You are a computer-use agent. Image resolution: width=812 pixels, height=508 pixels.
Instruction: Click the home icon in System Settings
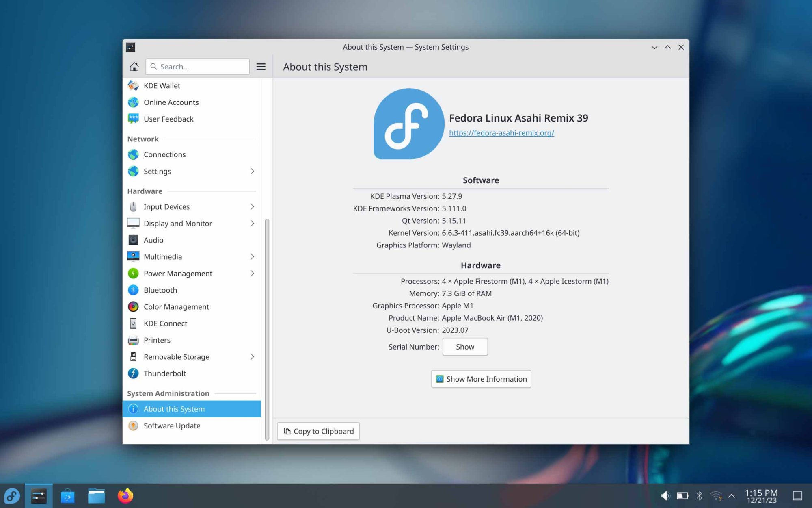[134, 67]
